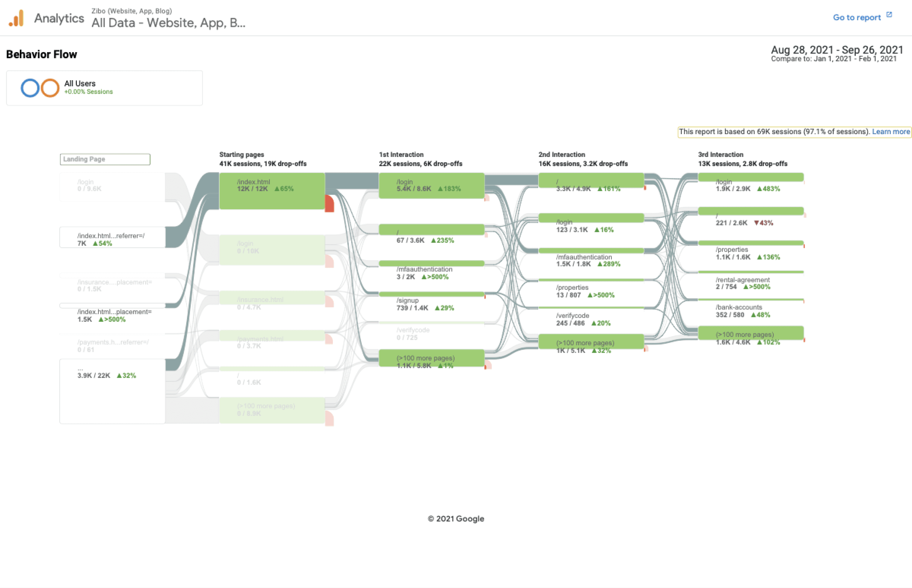Select the /login node in 1st Interaction

pos(431,186)
